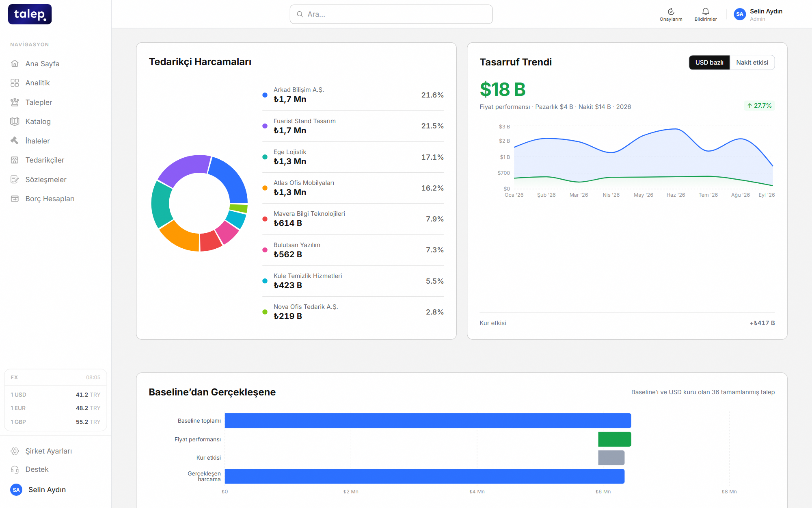Open Sözleşmeler in navigation

(x=46, y=180)
